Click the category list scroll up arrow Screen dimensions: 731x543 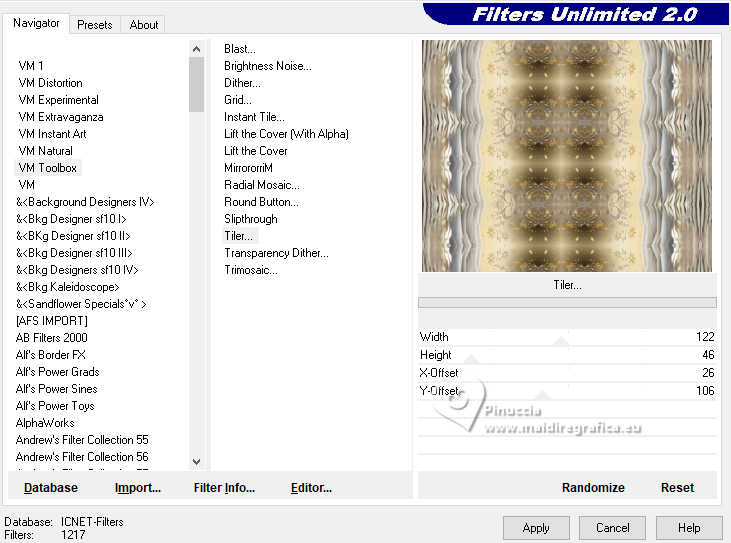(196, 49)
